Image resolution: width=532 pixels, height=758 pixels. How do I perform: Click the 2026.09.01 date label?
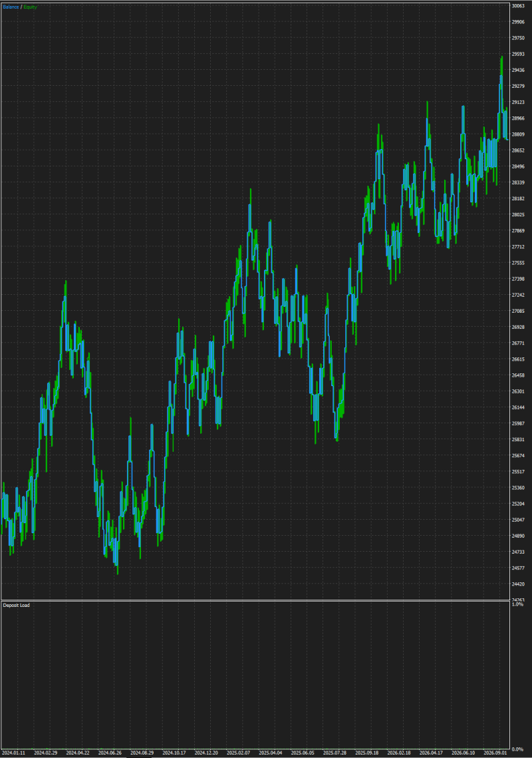click(x=495, y=753)
